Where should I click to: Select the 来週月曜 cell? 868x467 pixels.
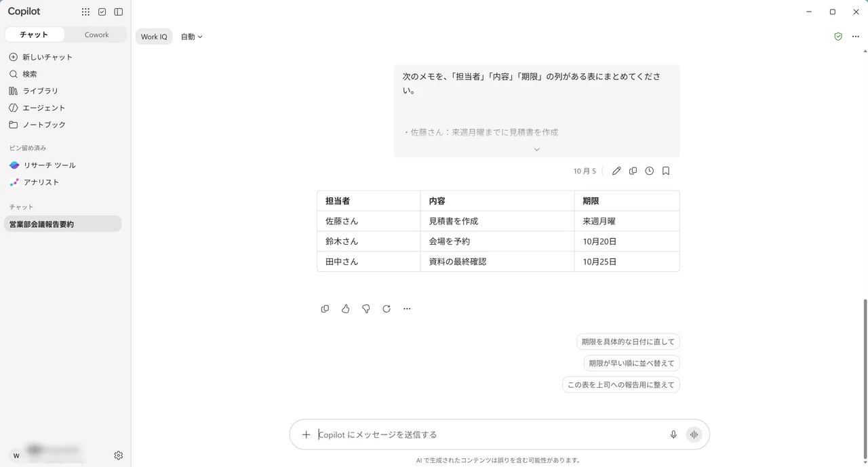[627, 221]
